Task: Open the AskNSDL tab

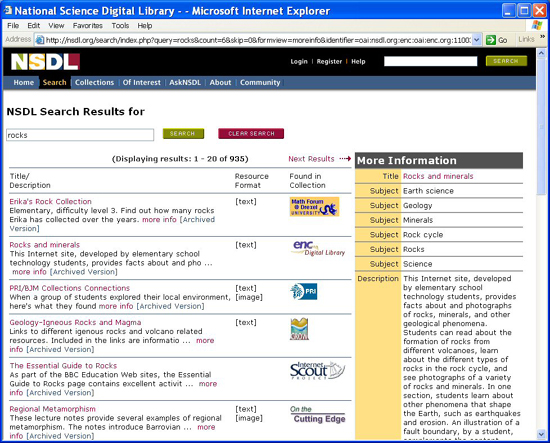Action: coord(185,82)
